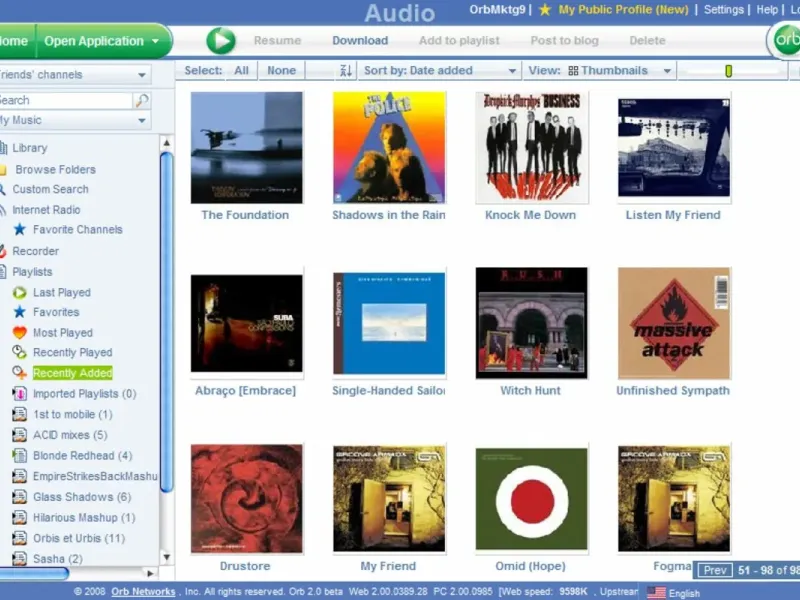This screenshot has width=800, height=600.
Task: Open the Open Application dropdown menu
Action: [102, 41]
